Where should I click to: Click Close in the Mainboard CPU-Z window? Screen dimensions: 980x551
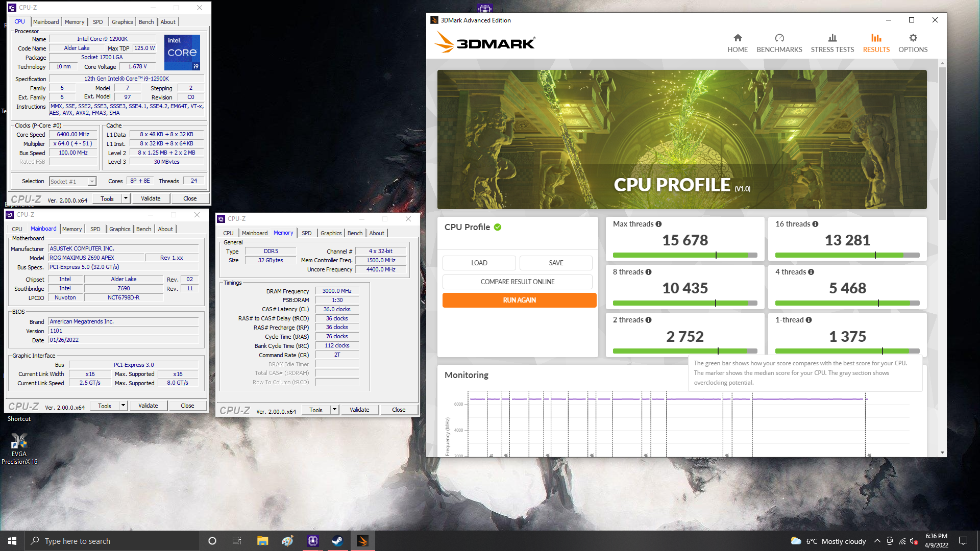tap(187, 406)
